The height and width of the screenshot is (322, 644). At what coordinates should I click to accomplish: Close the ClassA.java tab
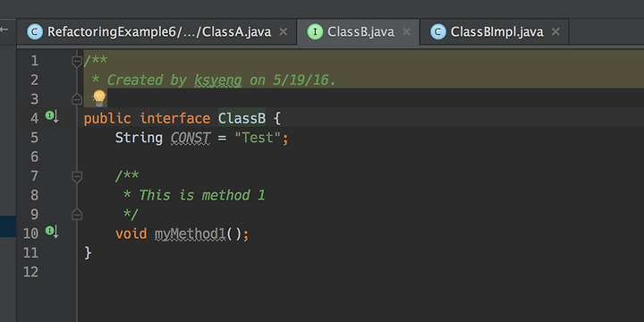point(283,31)
